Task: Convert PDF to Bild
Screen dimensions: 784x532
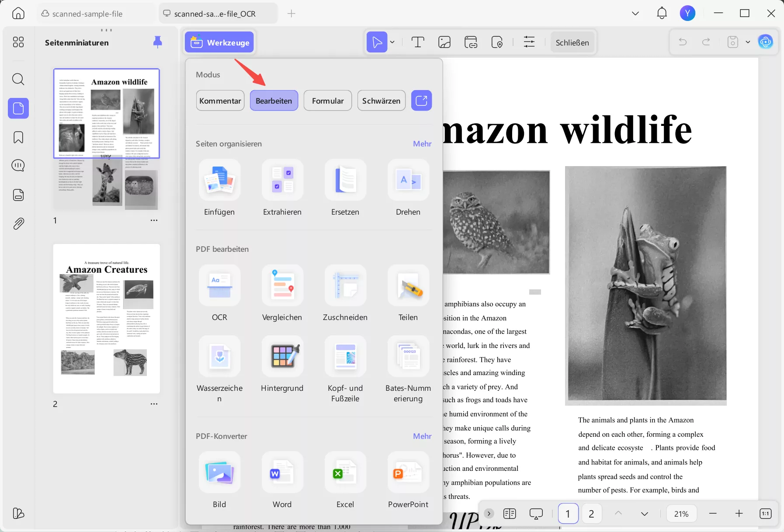Action: tap(219, 480)
